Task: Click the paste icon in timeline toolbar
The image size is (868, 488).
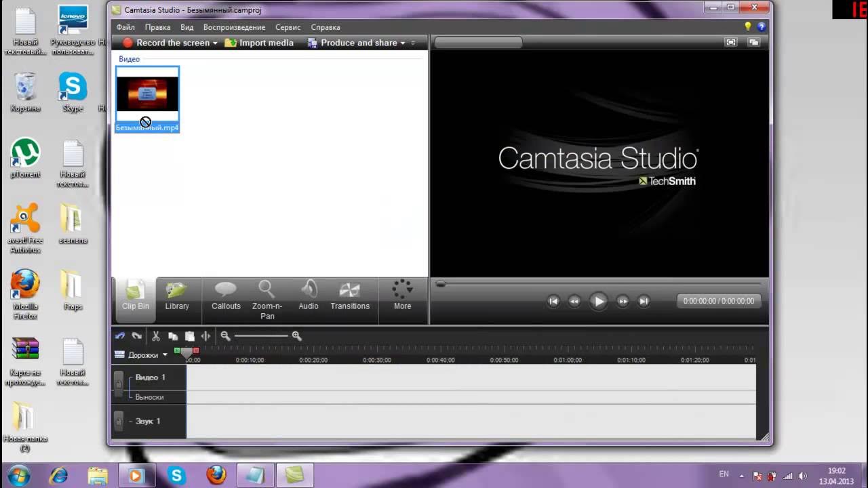Action: tap(190, 335)
